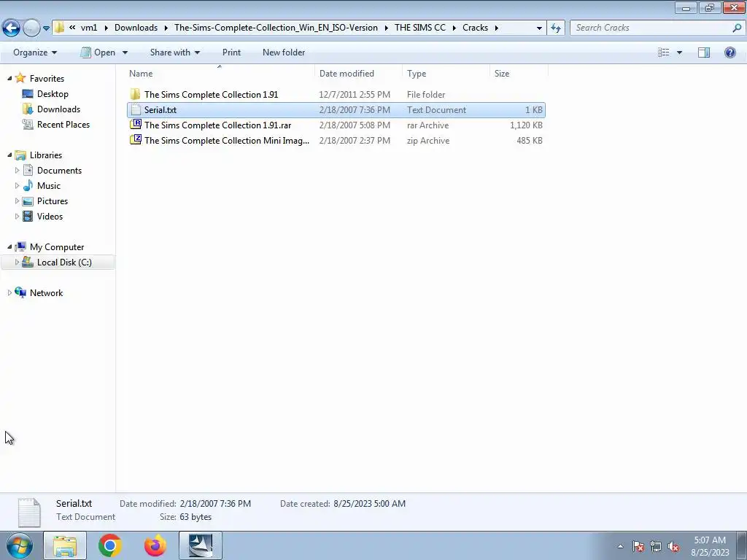
Task: Click Print in the toolbar
Action: click(231, 52)
